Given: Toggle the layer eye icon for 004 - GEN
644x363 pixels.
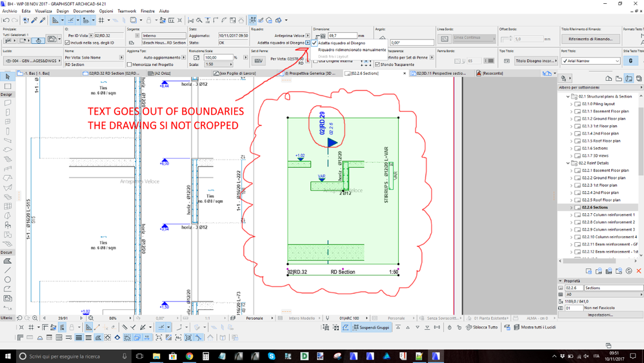Looking at the screenshot, I should click(8, 61).
